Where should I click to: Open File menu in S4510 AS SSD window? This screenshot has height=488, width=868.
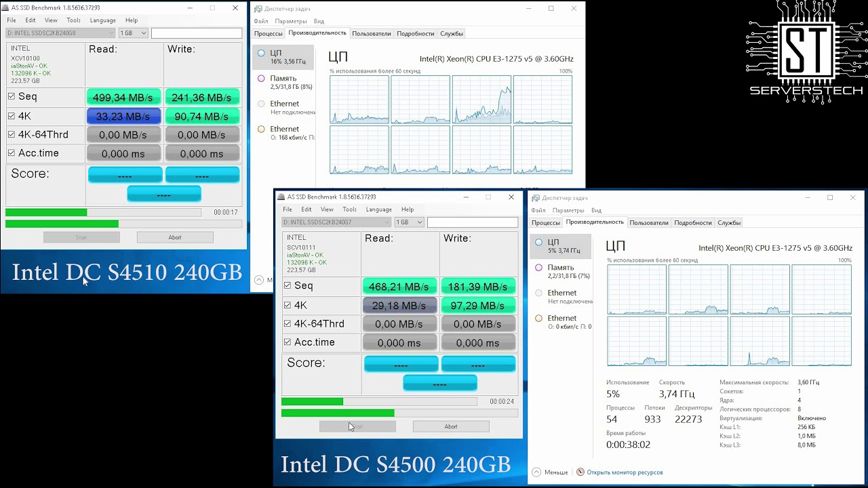[x=12, y=20]
